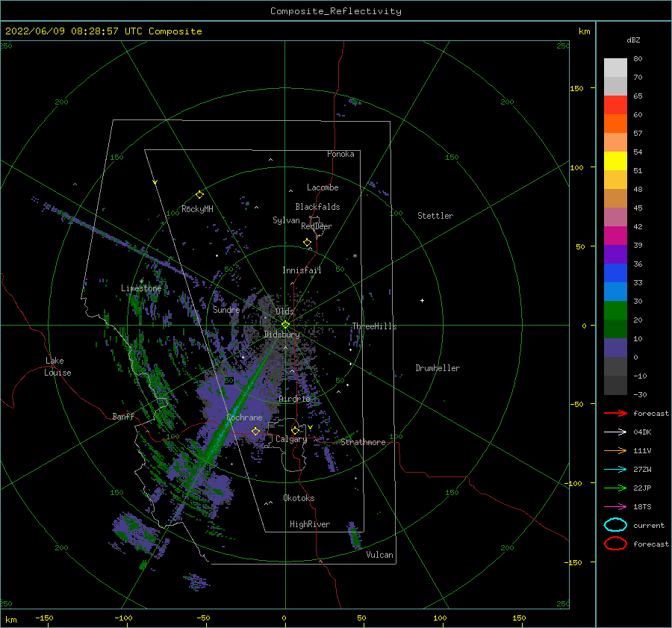Click the RedDeer city label
The height and width of the screenshot is (628, 672).
click(317, 226)
